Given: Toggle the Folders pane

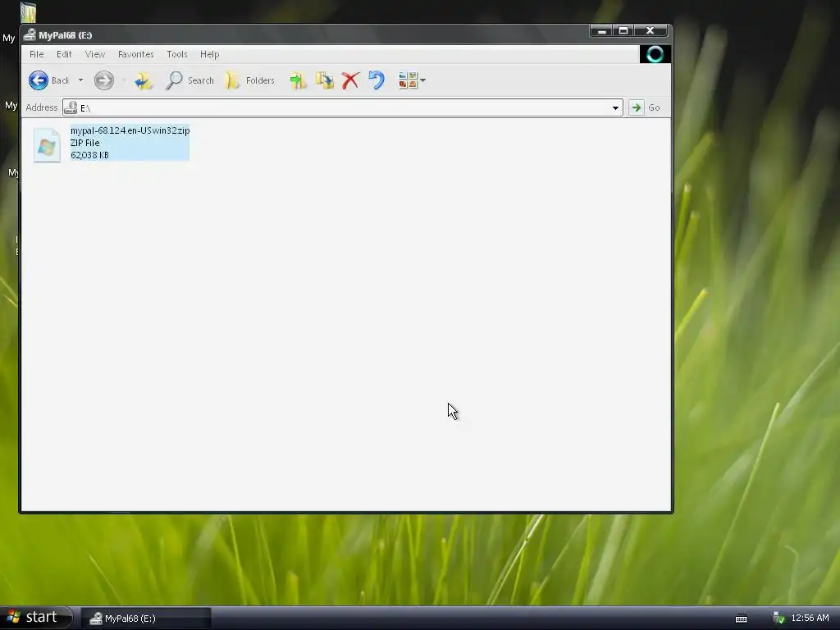Looking at the screenshot, I should click(x=249, y=80).
